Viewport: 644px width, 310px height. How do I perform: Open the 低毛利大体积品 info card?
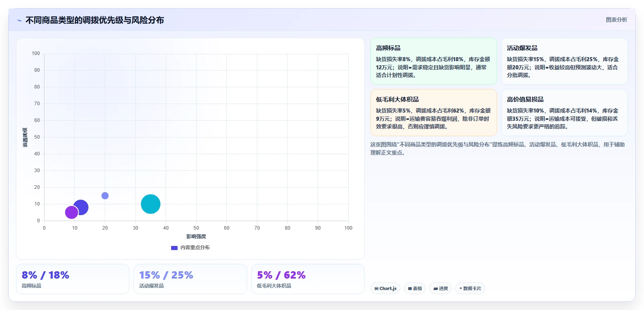point(434,113)
